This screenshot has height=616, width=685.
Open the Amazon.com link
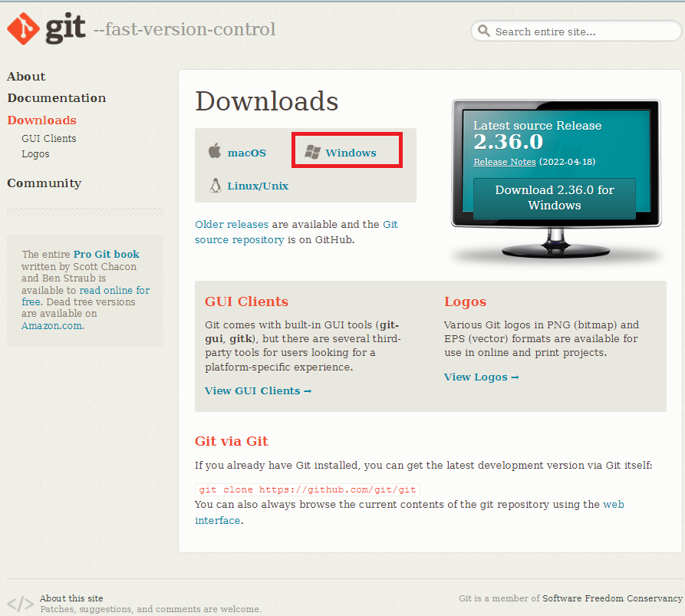click(52, 326)
